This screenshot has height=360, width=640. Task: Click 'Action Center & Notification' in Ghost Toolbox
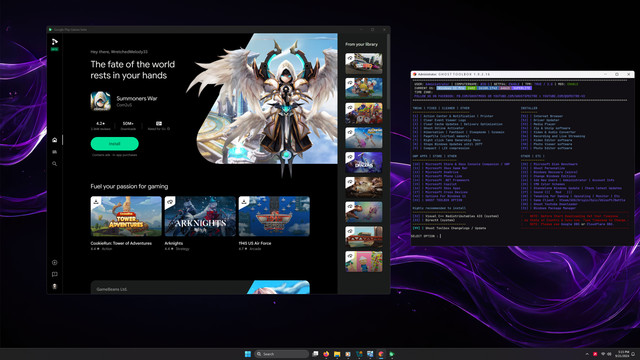[449, 116]
